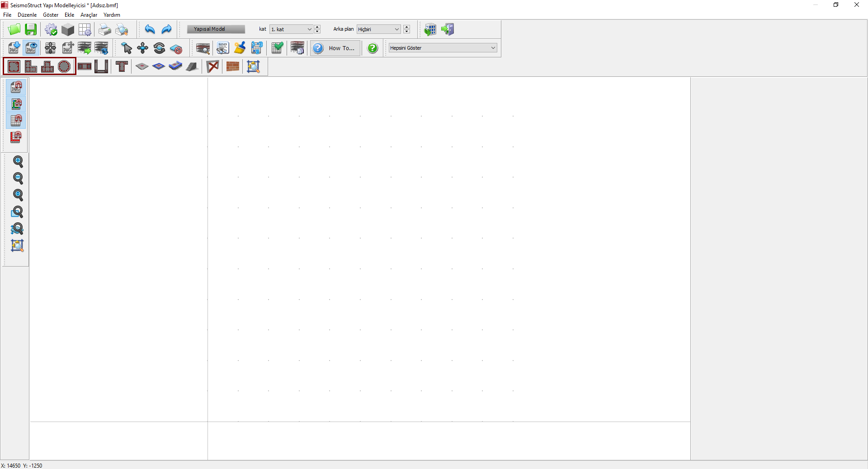Image resolution: width=868 pixels, height=469 pixels.
Task: Click the move DWG icon
Action: (68, 48)
